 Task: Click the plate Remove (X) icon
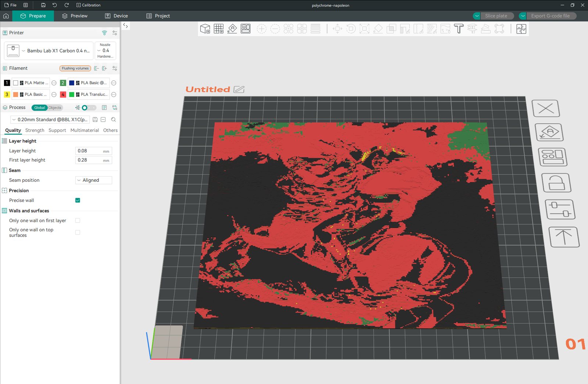click(546, 108)
